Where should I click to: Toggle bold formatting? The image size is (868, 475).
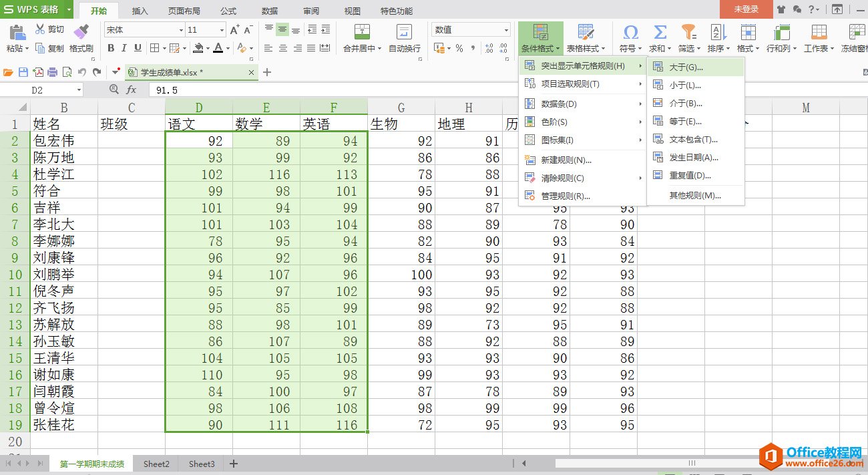(x=111, y=48)
